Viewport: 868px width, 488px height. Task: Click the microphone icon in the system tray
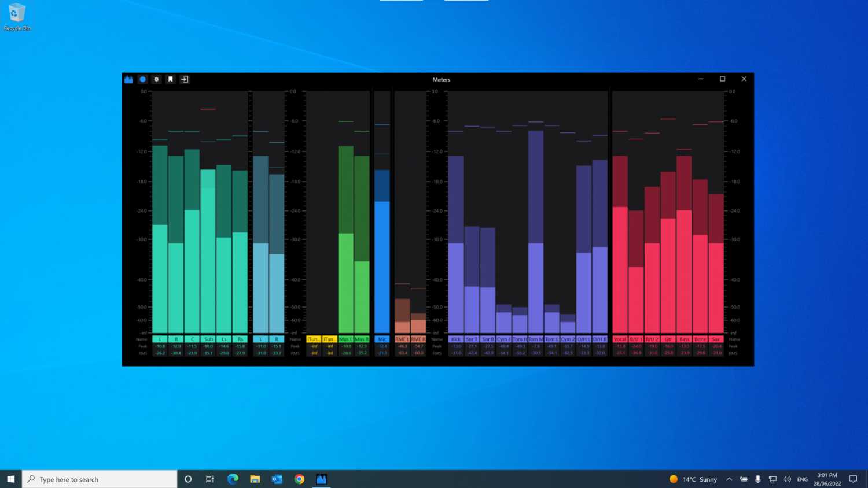click(x=758, y=479)
